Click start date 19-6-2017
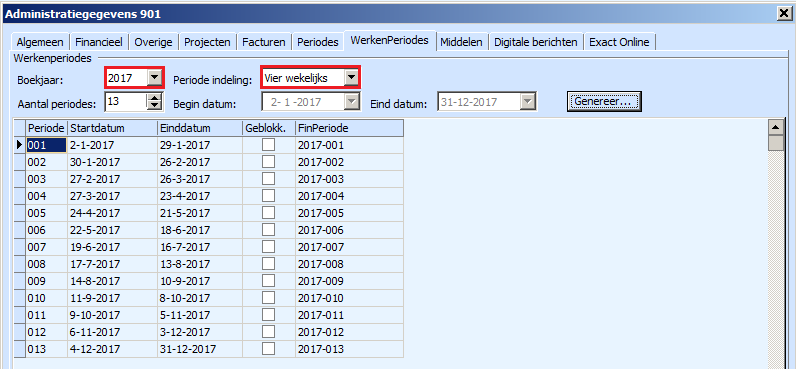 (112, 247)
